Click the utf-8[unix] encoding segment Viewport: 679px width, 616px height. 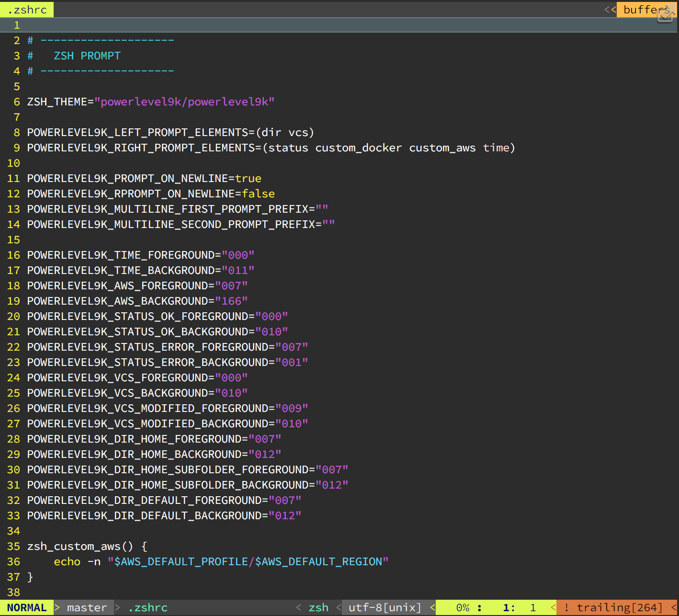click(385, 607)
